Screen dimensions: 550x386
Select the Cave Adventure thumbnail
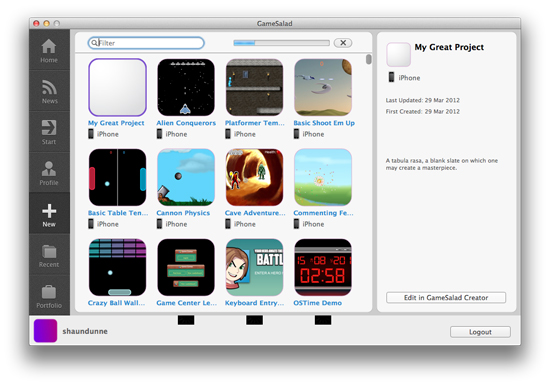(254, 177)
